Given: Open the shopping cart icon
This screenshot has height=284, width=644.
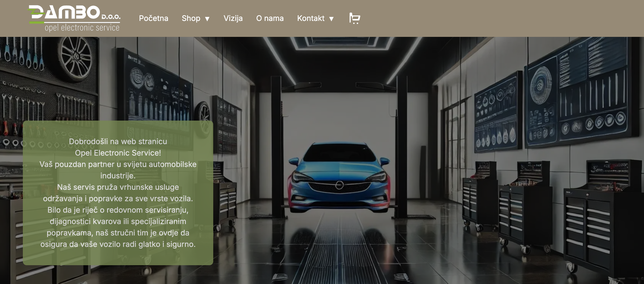Looking at the screenshot, I should click(355, 18).
